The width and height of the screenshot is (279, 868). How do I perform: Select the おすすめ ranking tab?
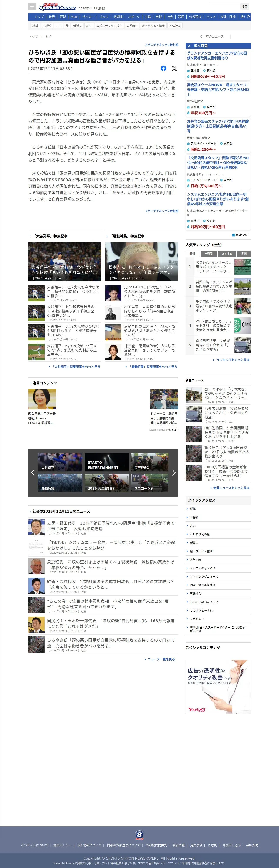click(227, 254)
